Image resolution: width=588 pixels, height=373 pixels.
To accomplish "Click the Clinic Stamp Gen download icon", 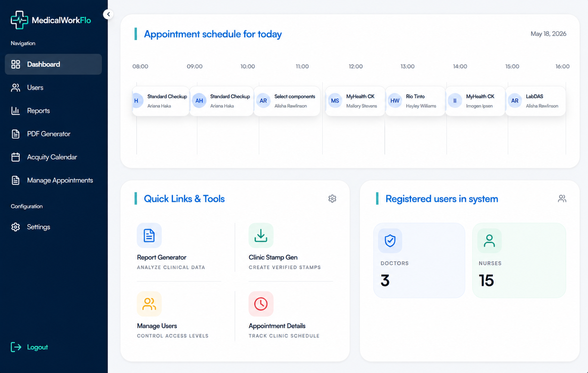I will [261, 235].
